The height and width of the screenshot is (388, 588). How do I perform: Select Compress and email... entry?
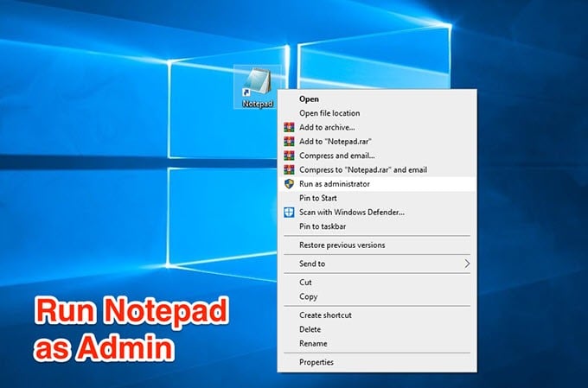point(377,156)
